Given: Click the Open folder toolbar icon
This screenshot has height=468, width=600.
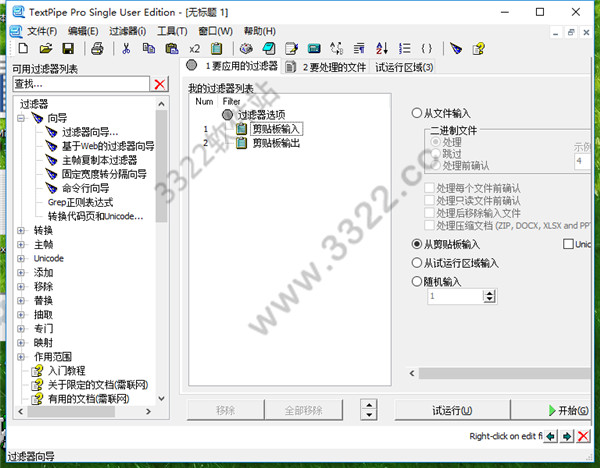Looking at the screenshot, I should (x=46, y=49).
